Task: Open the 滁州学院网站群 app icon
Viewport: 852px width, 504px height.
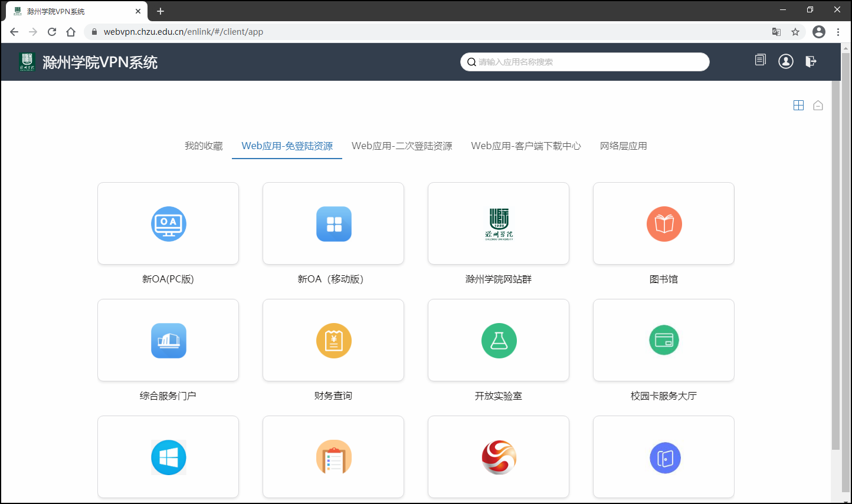Action: tap(499, 224)
